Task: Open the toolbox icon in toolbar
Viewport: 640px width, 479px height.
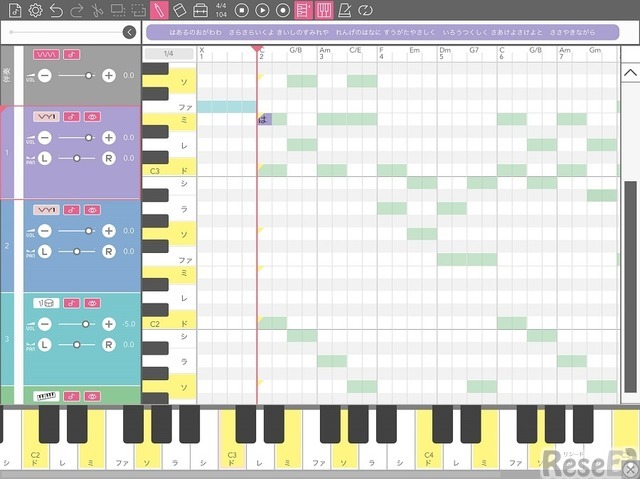Action: pos(200,10)
